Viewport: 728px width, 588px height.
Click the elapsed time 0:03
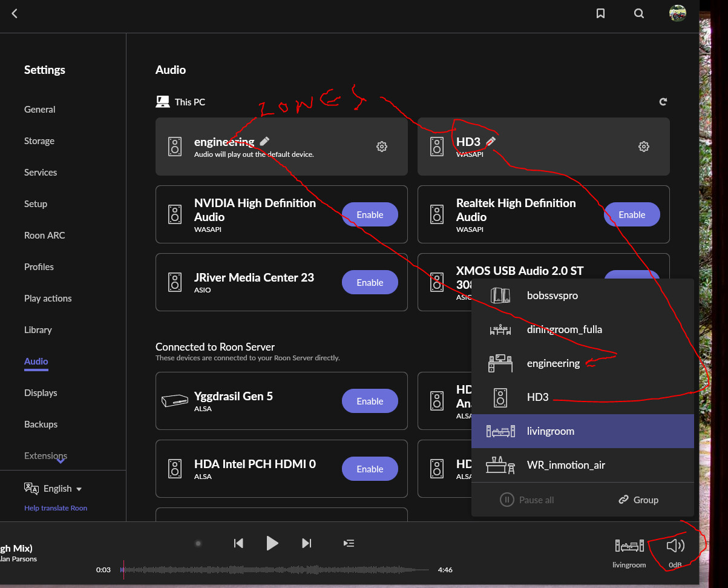pos(103,570)
